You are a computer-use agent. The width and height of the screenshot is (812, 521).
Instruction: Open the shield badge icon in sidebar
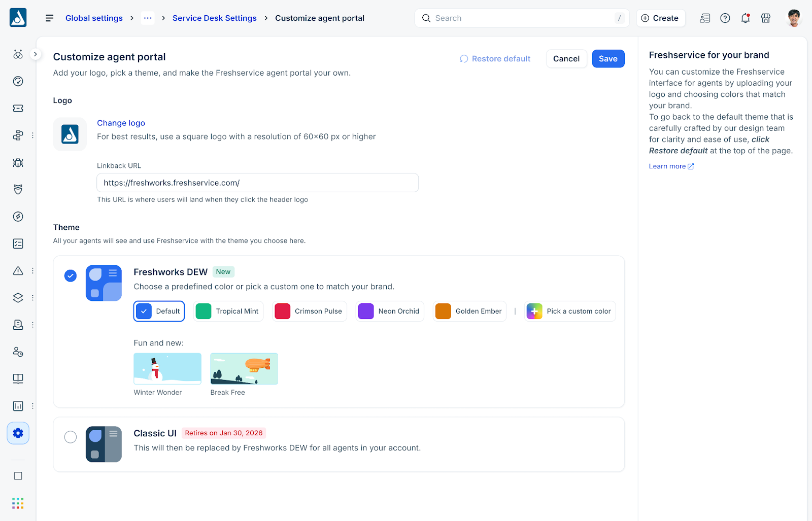point(18,189)
